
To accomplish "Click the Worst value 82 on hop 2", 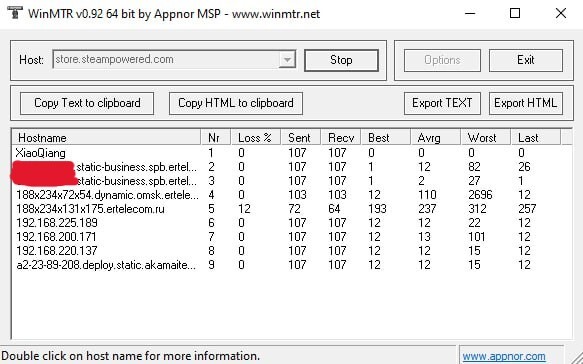I will pyautogui.click(x=474, y=167).
